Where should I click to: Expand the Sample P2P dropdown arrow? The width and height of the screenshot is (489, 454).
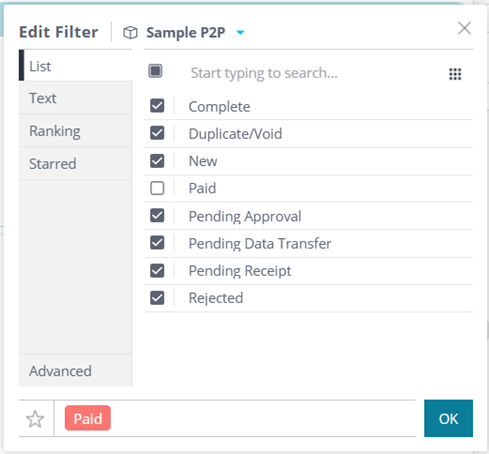240,32
